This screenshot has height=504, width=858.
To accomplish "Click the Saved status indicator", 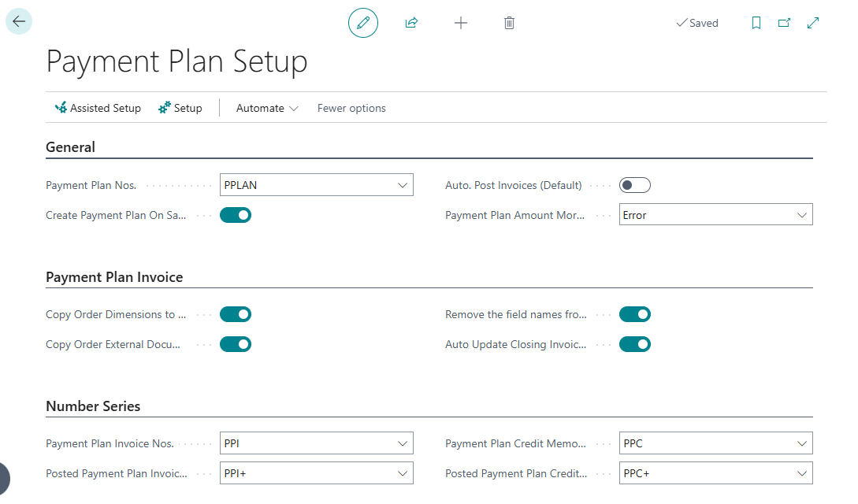I will (696, 23).
